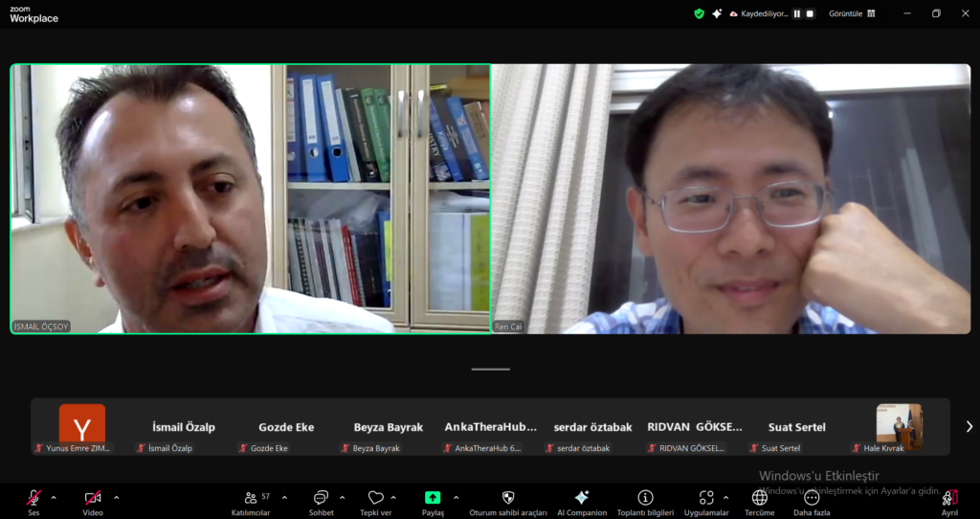Open Oturum sahibi araçları host tools
The height and width of the screenshot is (519, 980).
click(x=508, y=503)
